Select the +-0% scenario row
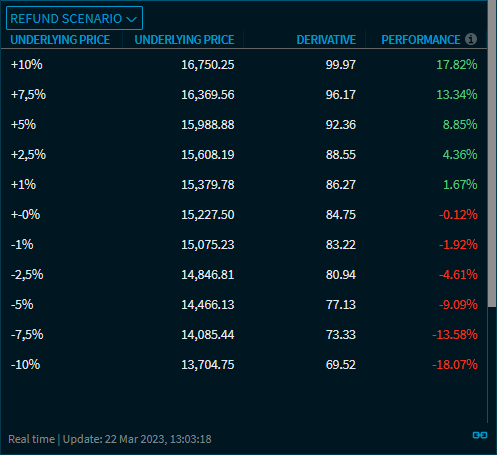This screenshot has width=497, height=455. (x=244, y=215)
